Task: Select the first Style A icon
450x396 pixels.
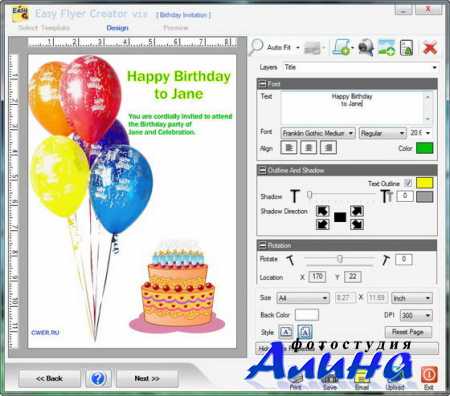Action: [x=286, y=332]
